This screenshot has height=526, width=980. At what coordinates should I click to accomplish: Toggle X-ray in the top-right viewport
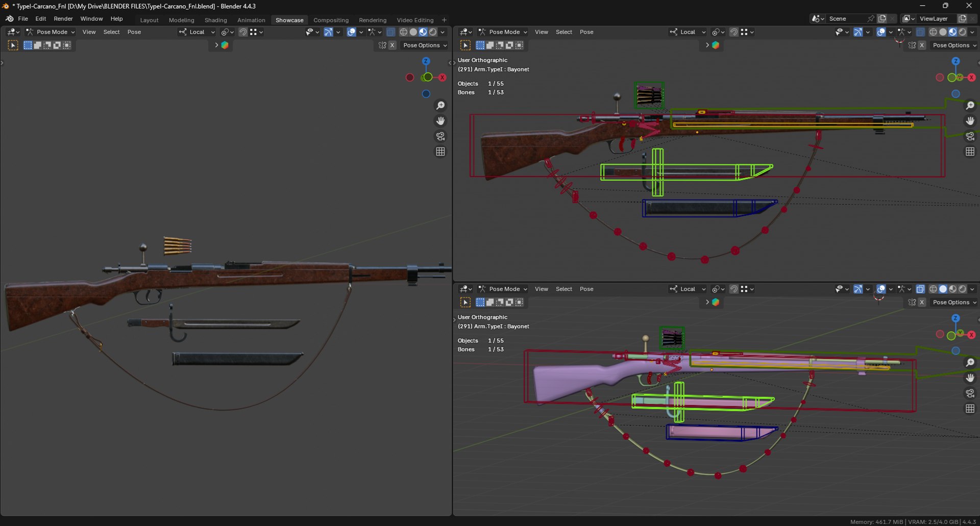coord(920,32)
